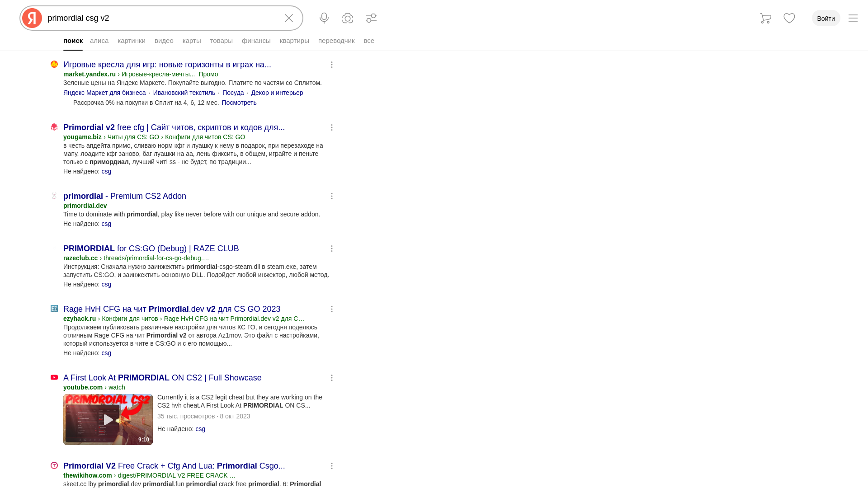Open the hamburger menu icon
This screenshot has height=488, width=868.
pos(853,18)
